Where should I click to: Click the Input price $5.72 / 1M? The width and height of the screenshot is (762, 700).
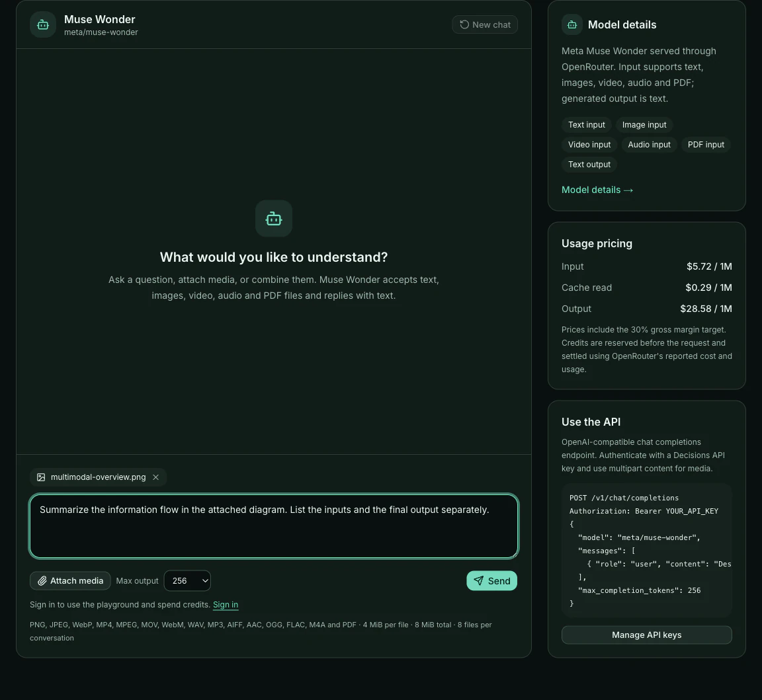click(x=709, y=266)
